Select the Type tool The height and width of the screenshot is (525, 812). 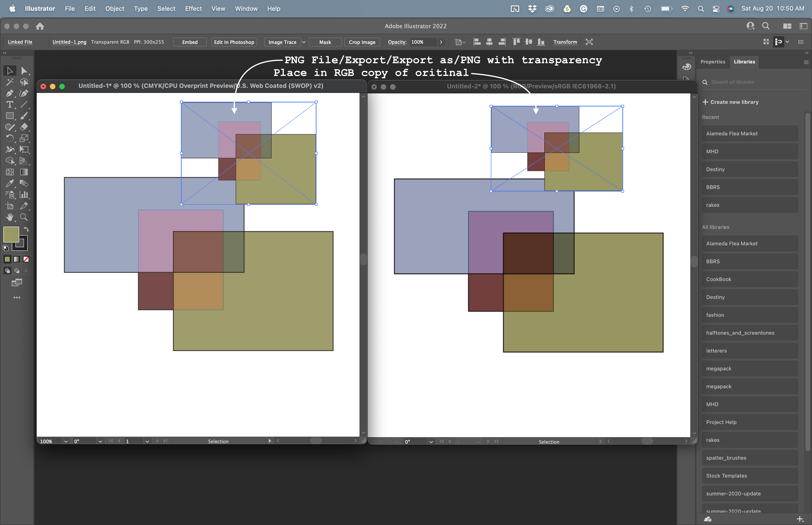coord(10,105)
